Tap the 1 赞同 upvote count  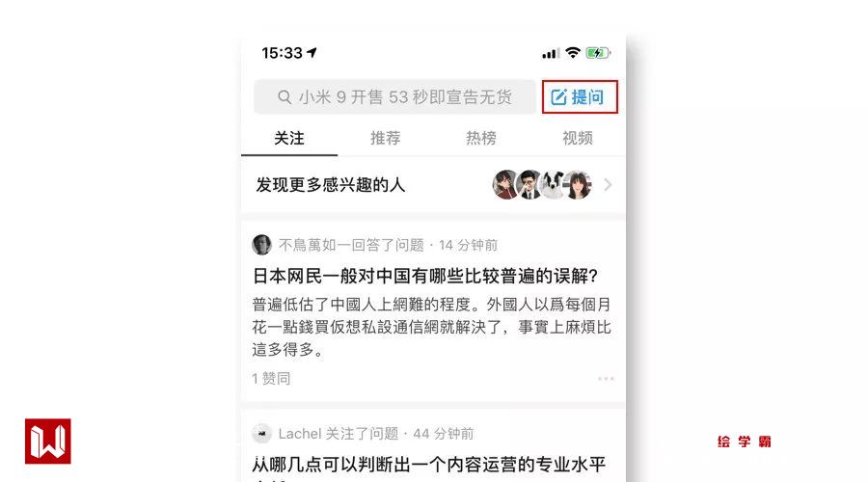(271, 379)
